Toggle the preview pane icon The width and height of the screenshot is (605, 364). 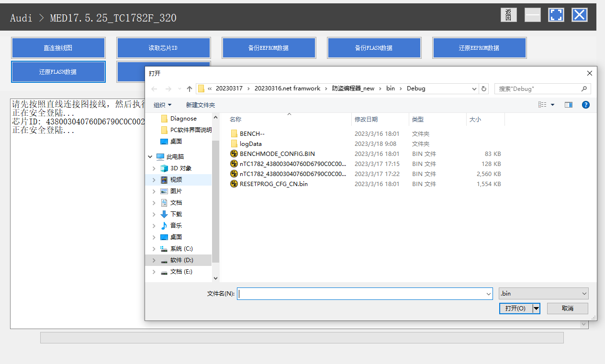569,105
